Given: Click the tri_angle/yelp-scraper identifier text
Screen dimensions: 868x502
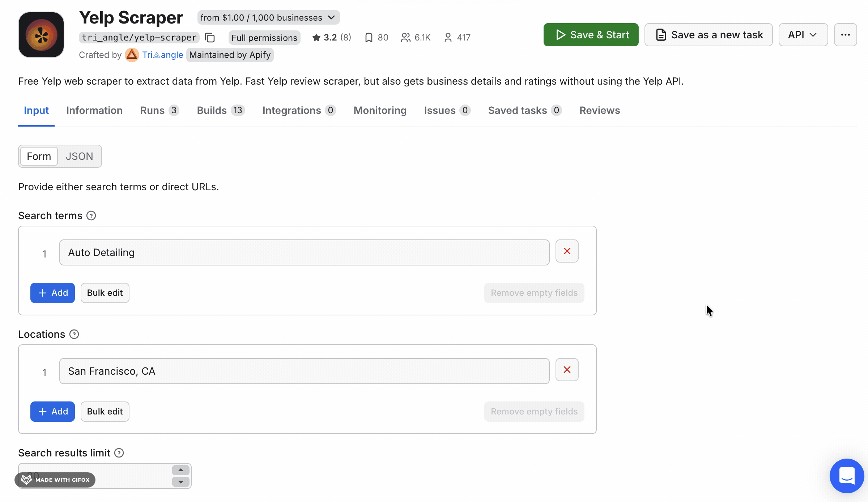Looking at the screenshot, I should click(139, 38).
